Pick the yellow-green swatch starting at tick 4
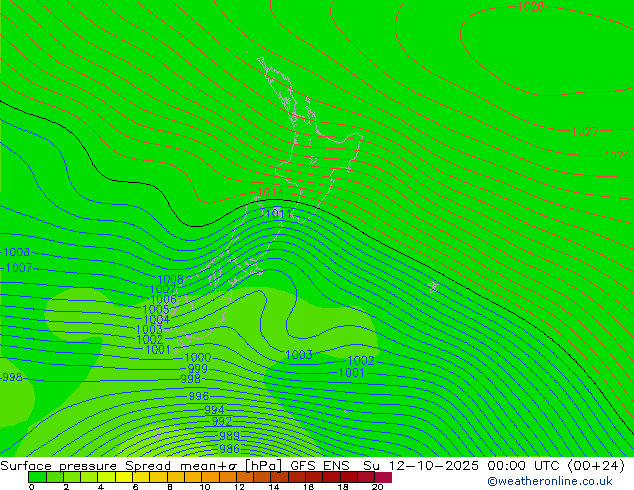634x490 pixels. coord(106,477)
